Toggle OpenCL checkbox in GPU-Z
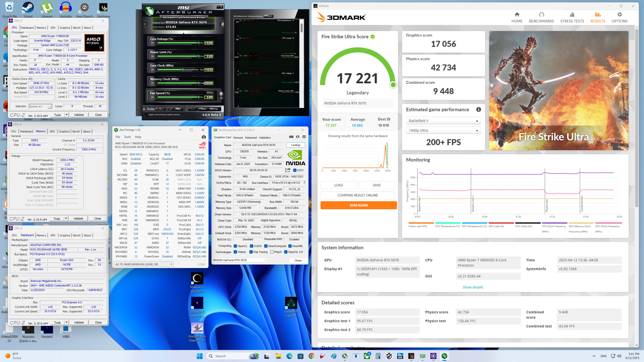The height and width of the screenshot is (362, 644). 235,246
